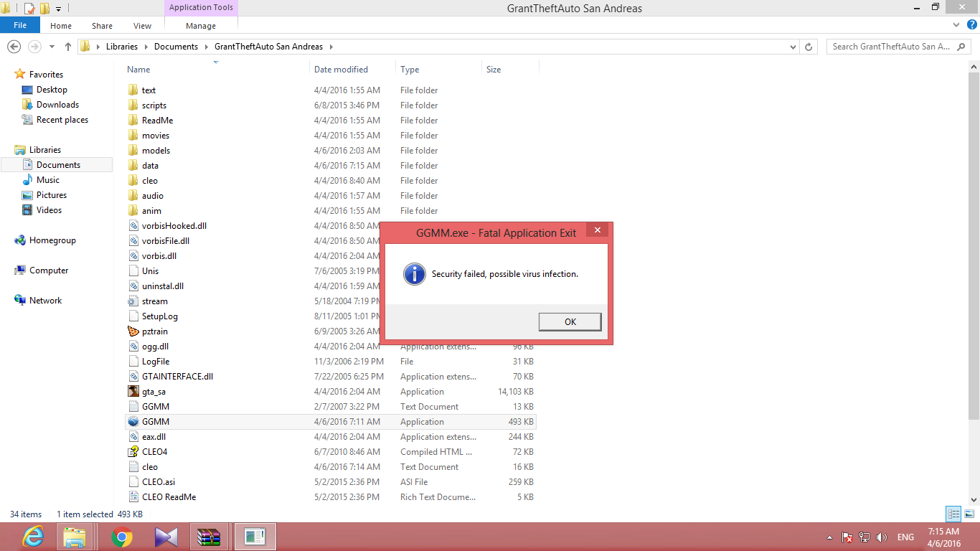Show hidden tray icons arrow
Viewport: 980px width, 551px height.
(830, 537)
